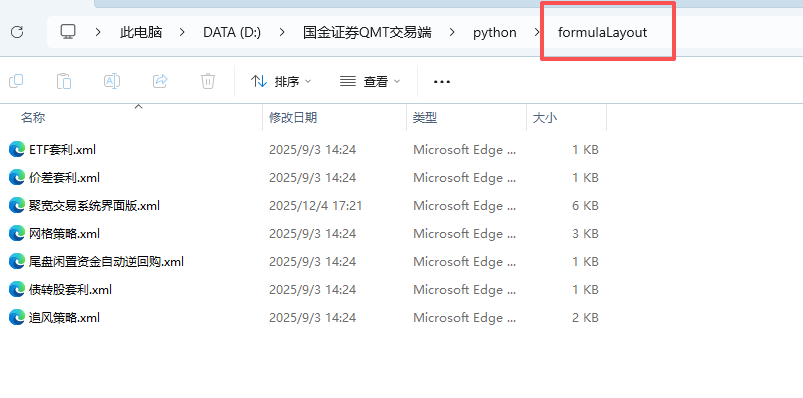803x398 pixels.
Task: Click the type cell of ETF套利.xml
Action: (465, 150)
